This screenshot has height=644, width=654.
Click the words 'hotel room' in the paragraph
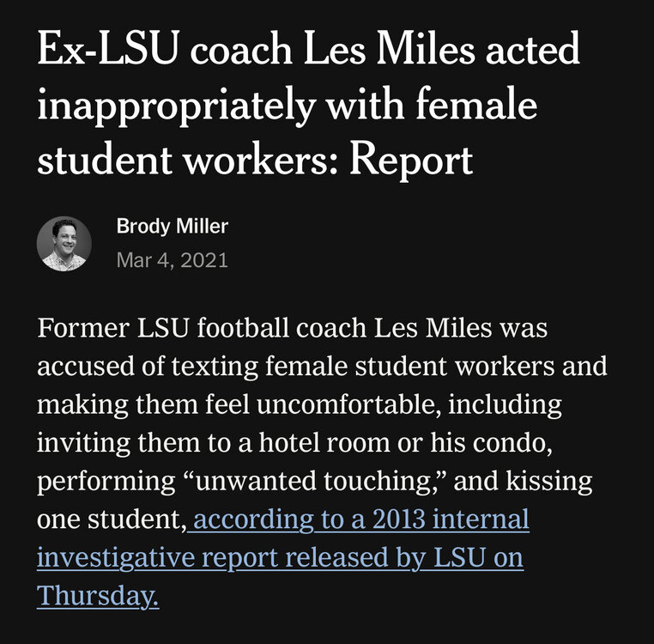click(300, 443)
